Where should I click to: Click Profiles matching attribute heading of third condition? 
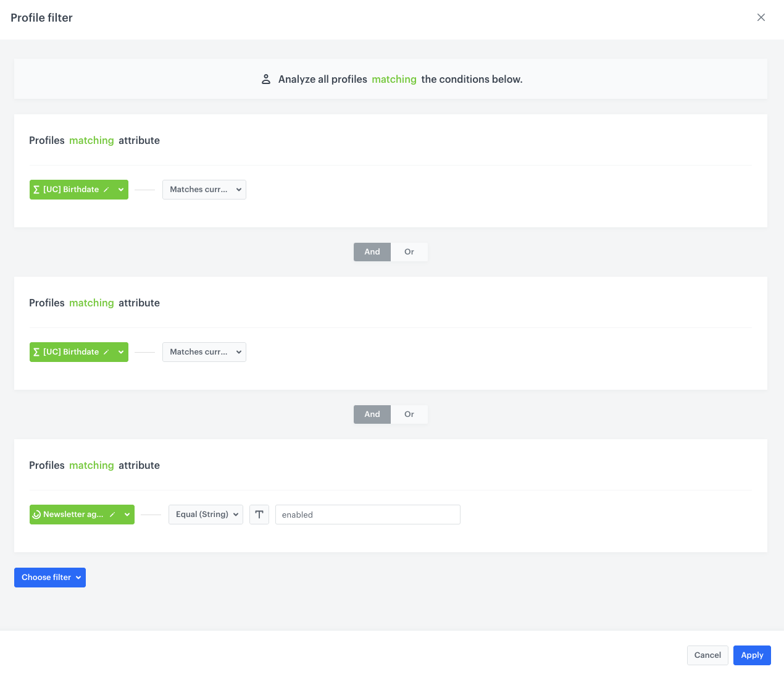(x=94, y=465)
